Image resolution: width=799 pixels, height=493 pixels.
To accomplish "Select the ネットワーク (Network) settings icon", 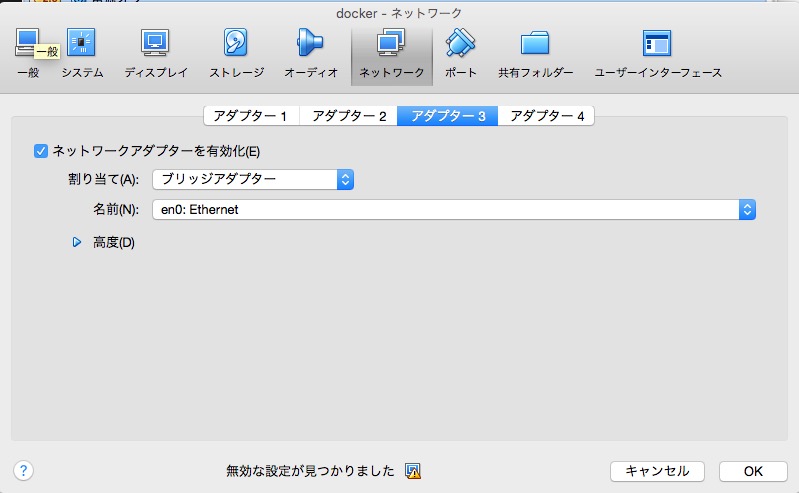I will pyautogui.click(x=391, y=55).
